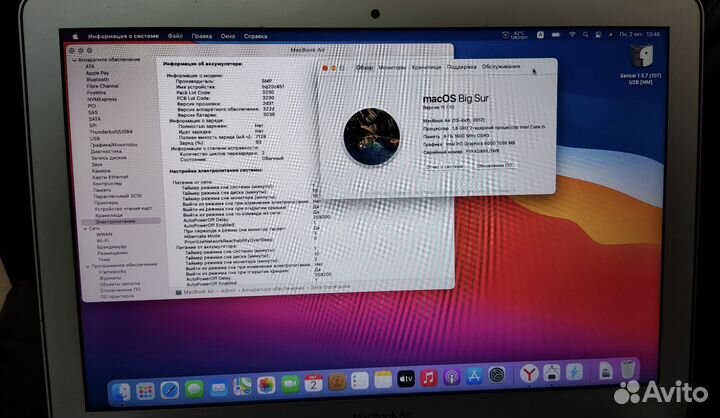The image size is (720, 418).
Task: Open Podcasts from the Dock
Action: 452,377
